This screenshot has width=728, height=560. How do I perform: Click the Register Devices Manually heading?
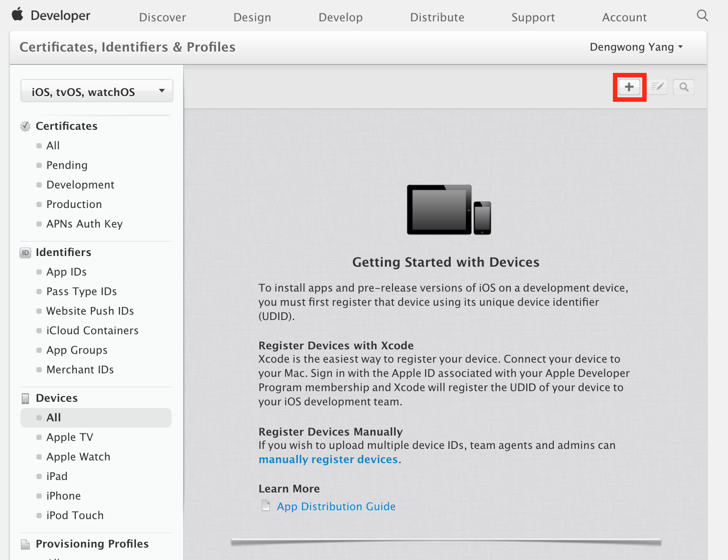click(331, 432)
